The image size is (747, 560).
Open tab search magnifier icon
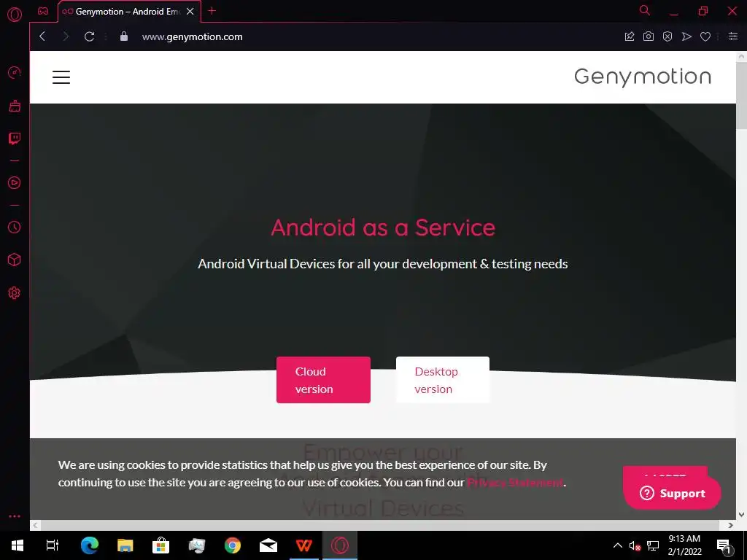(x=645, y=10)
